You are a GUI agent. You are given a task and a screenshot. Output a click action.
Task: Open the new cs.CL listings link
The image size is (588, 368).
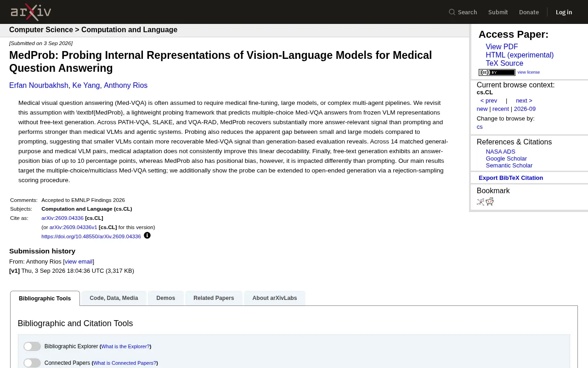point(482,109)
